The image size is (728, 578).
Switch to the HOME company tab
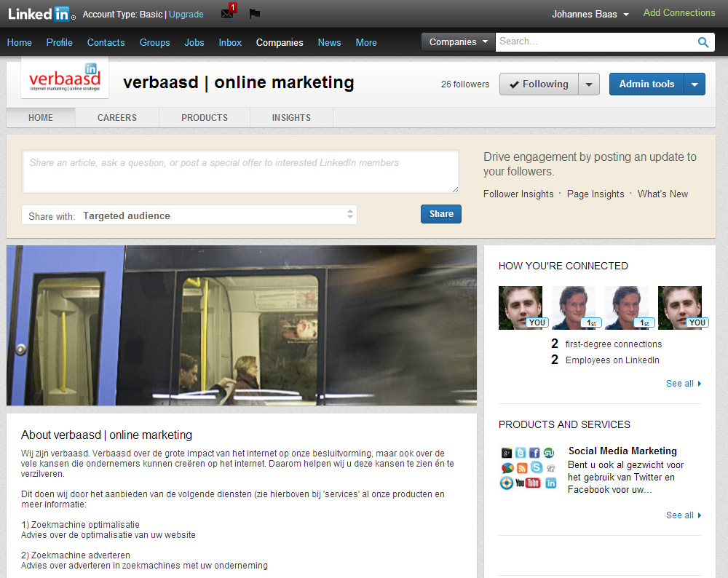click(41, 118)
